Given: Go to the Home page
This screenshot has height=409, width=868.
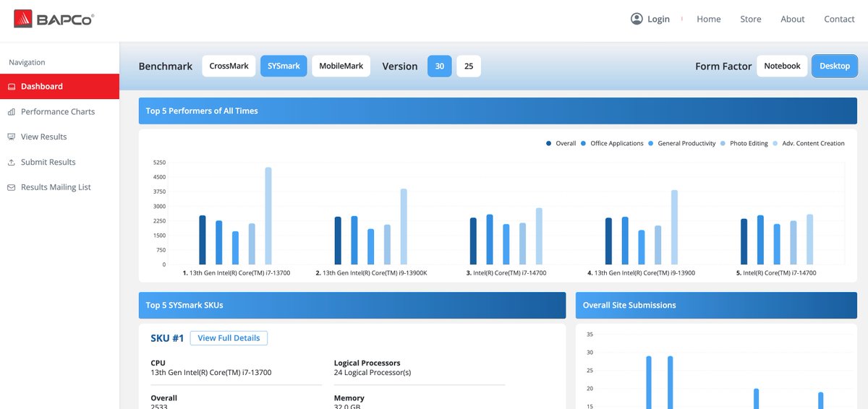Looking at the screenshot, I should pos(709,20).
